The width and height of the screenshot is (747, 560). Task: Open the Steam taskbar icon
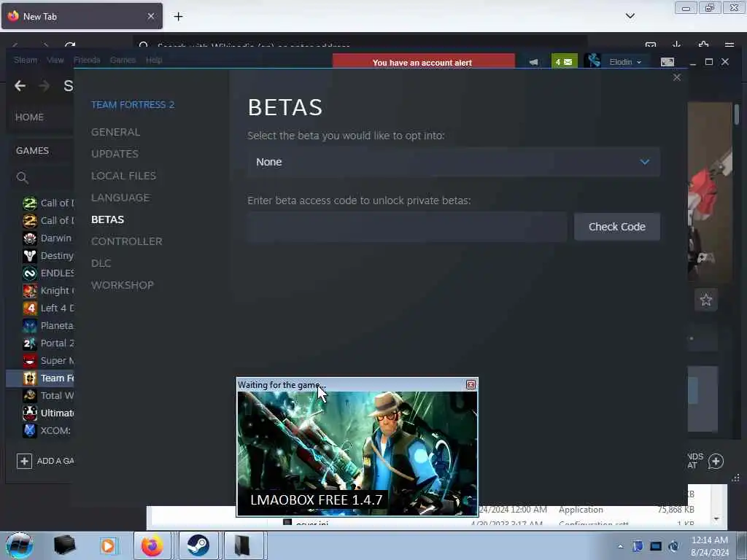click(198, 545)
